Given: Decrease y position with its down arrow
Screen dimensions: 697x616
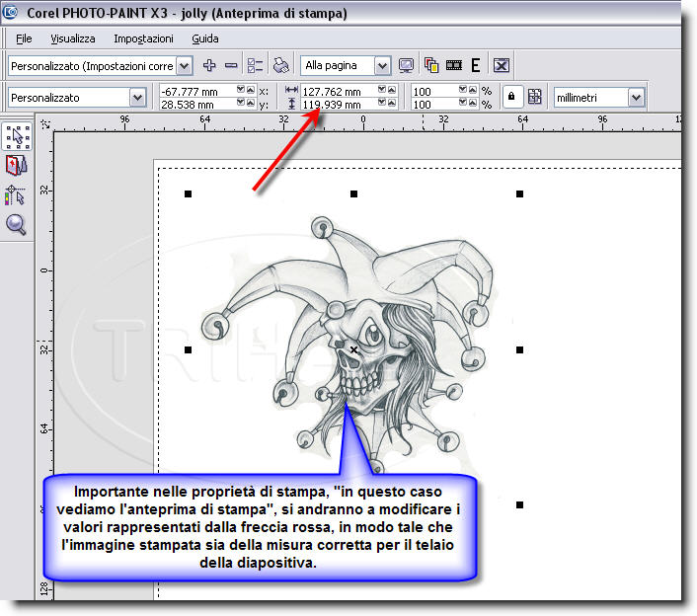Looking at the screenshot, I should [x=241, y=103].
